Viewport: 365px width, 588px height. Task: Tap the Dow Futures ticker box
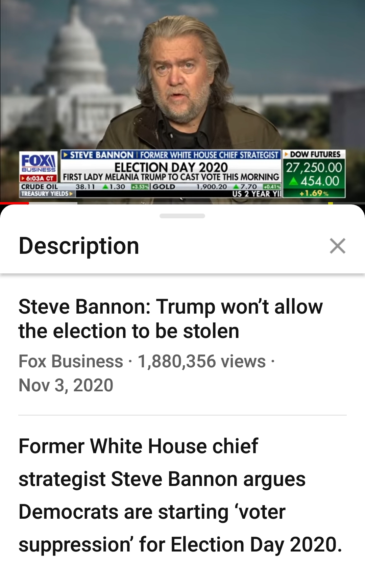coord(314,174)
